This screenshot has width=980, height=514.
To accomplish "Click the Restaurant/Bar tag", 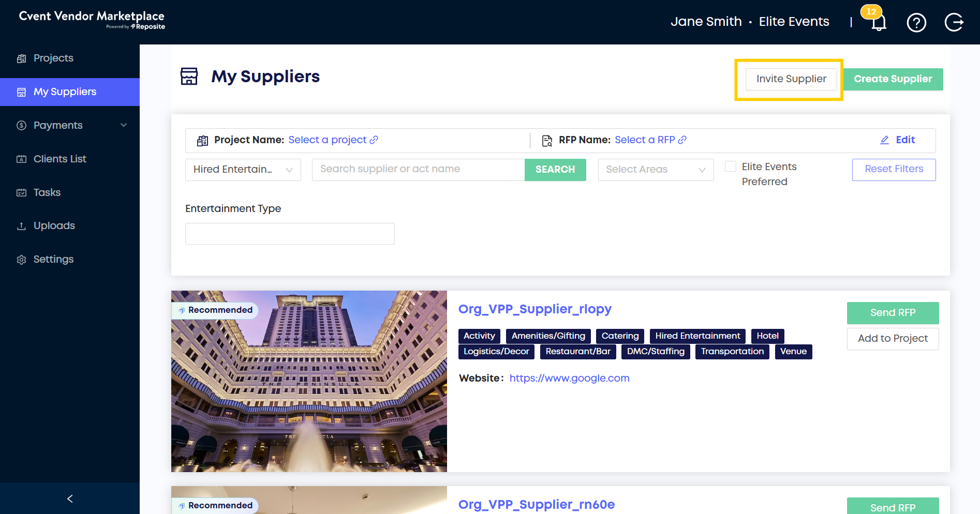I will point(578,352).
